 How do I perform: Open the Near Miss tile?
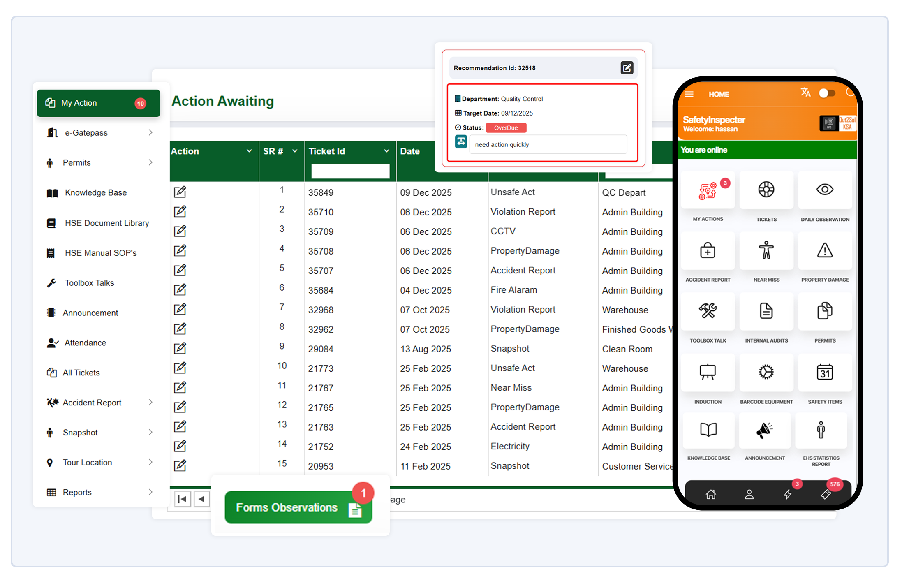coord(766,250)
